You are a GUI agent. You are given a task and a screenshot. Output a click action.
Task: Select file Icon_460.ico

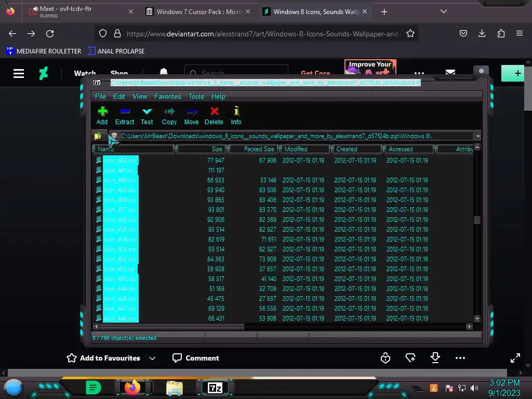120,180
